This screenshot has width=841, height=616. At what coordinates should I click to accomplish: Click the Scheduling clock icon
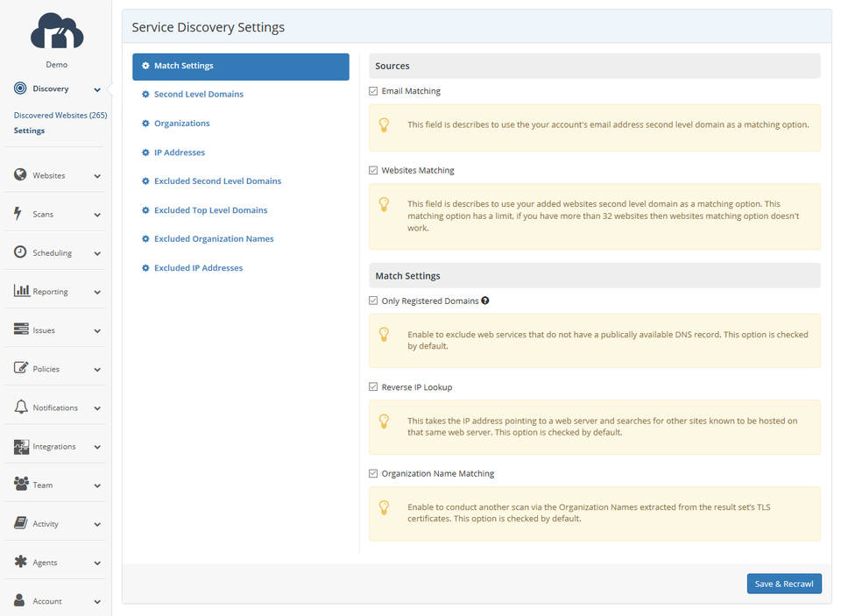[20, 252]
